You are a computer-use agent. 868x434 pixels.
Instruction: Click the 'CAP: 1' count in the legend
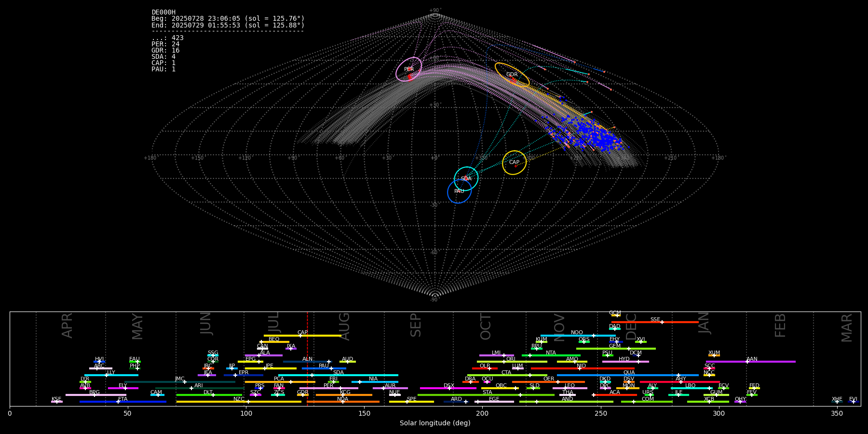(163, 63)
